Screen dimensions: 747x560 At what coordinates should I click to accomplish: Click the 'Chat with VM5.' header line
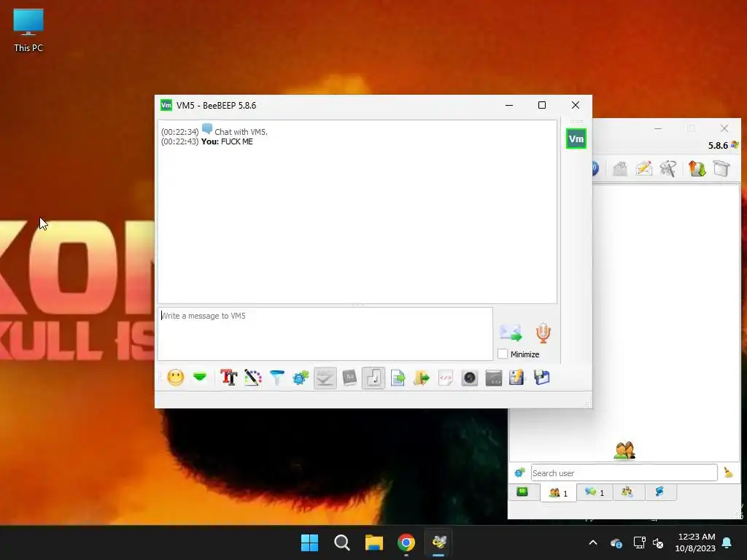214,131
